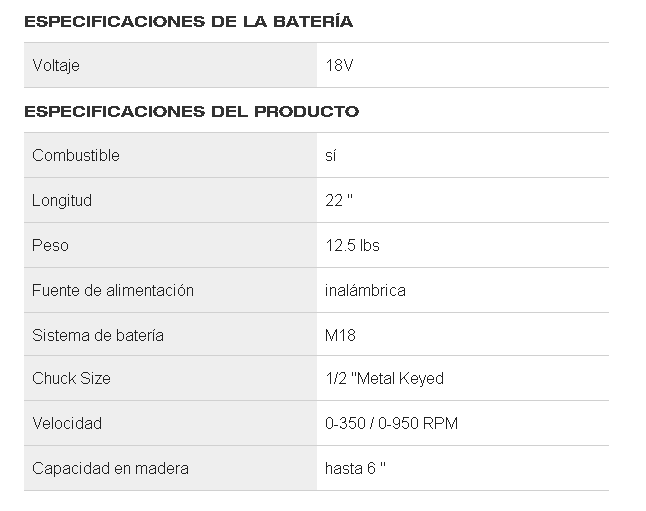Select the '0-350 / 0-950 RPM' speed value
Screen dimensions: 646x511
pos(391,423)
